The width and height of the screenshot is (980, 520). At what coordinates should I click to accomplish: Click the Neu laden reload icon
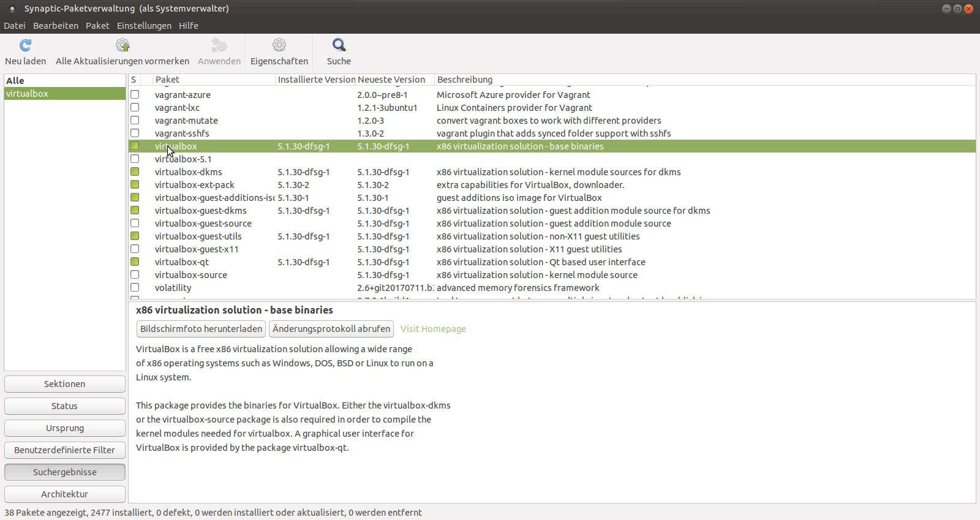coord(25,45)
